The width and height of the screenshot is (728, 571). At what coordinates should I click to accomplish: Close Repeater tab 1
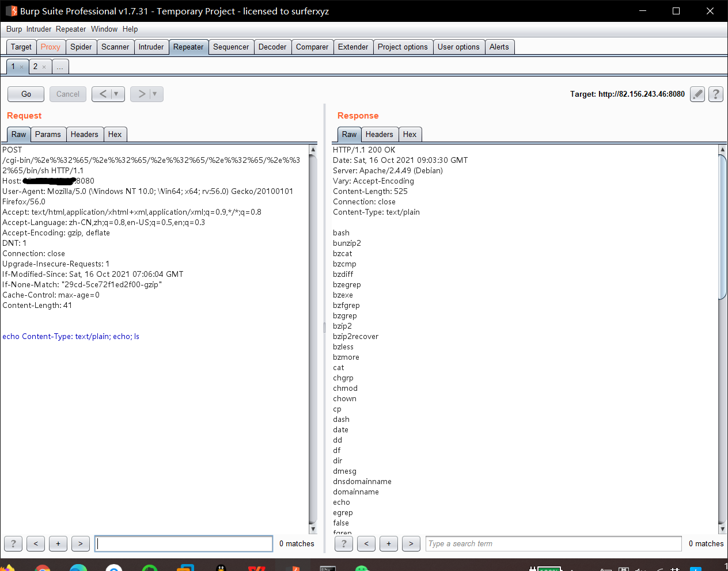pos(22,67)
